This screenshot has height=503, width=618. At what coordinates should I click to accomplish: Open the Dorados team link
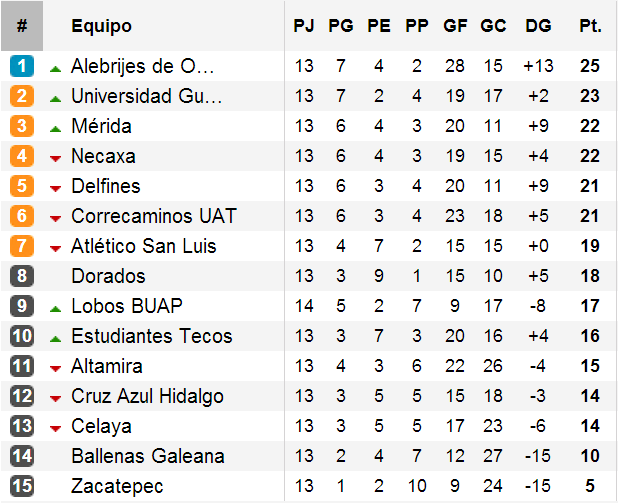tap(108, 277)
